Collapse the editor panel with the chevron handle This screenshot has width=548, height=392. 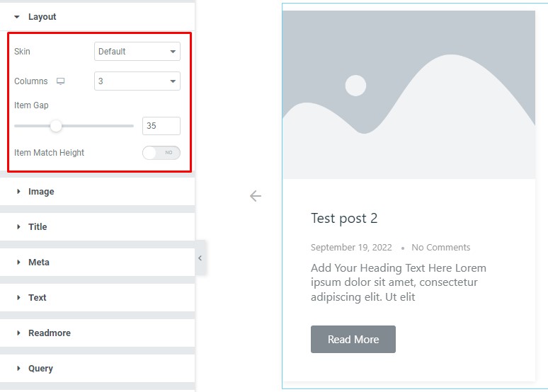click(x=200, y=258)
